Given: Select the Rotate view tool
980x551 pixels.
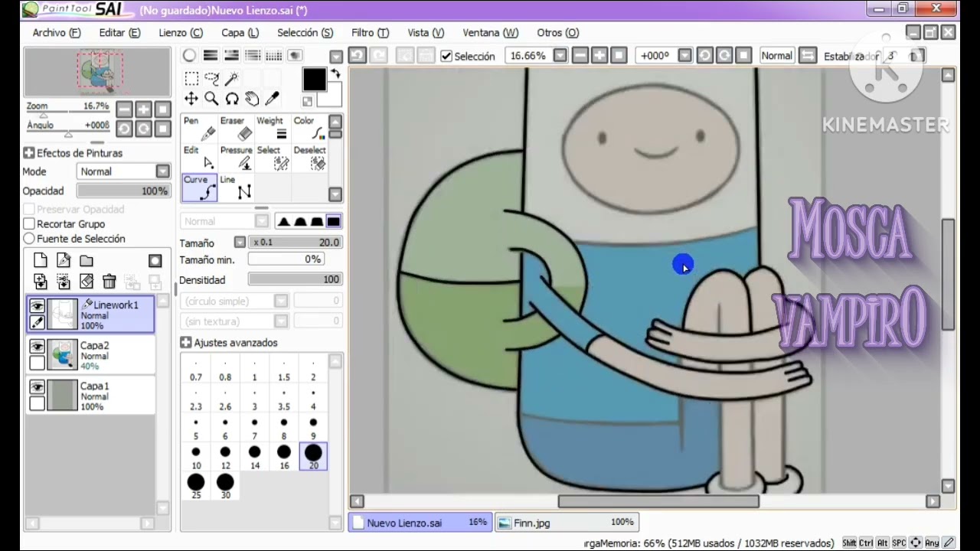Looking at the screenshot, I should [231, 99].
